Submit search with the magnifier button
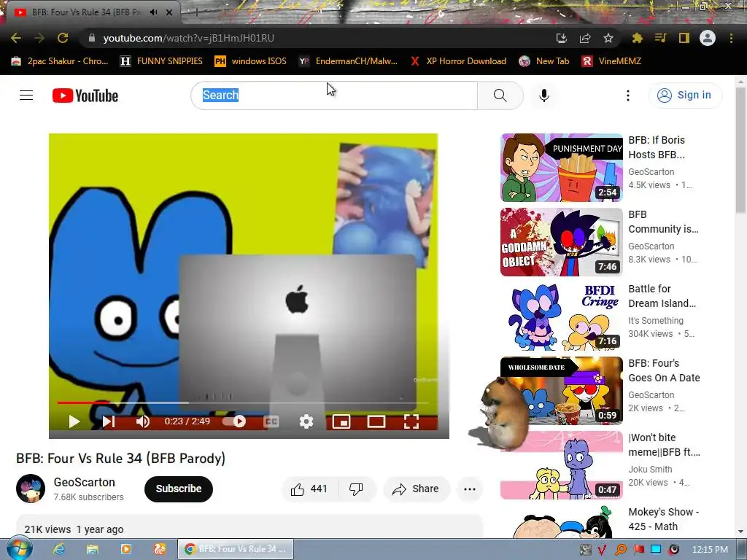The image size is (747, 560). tap(500, 96)
